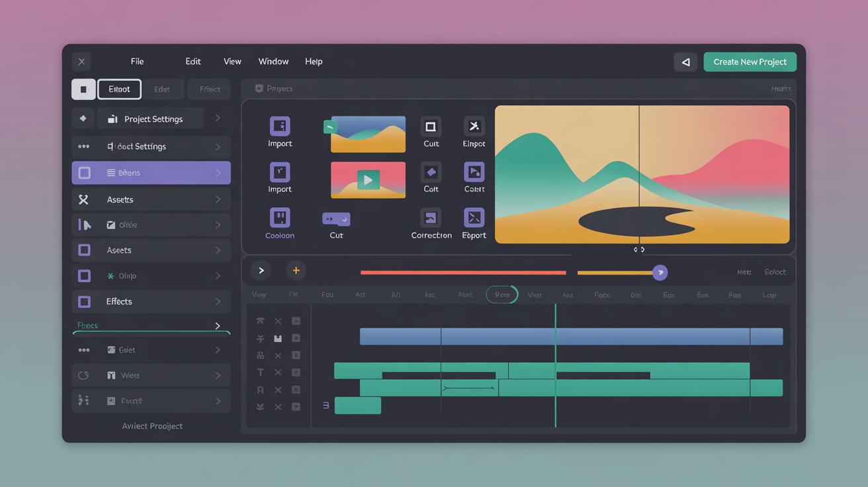This screenshot has height=487, width=868.
Task: Toggle the X beside the A track
Action: 278,390
